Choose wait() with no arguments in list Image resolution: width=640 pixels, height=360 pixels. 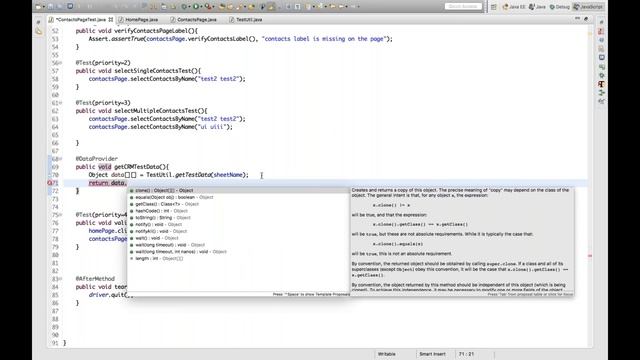point(238,238)
